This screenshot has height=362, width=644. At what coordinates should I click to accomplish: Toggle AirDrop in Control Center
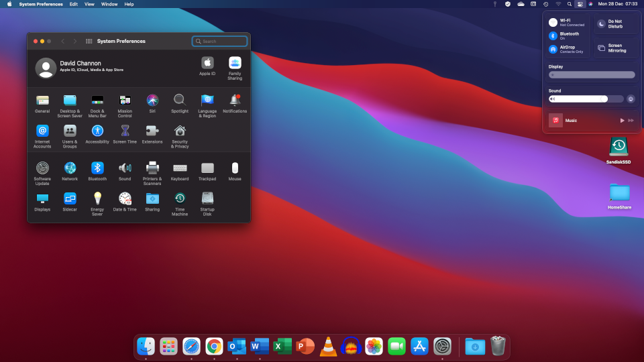[x=553, y=49]
